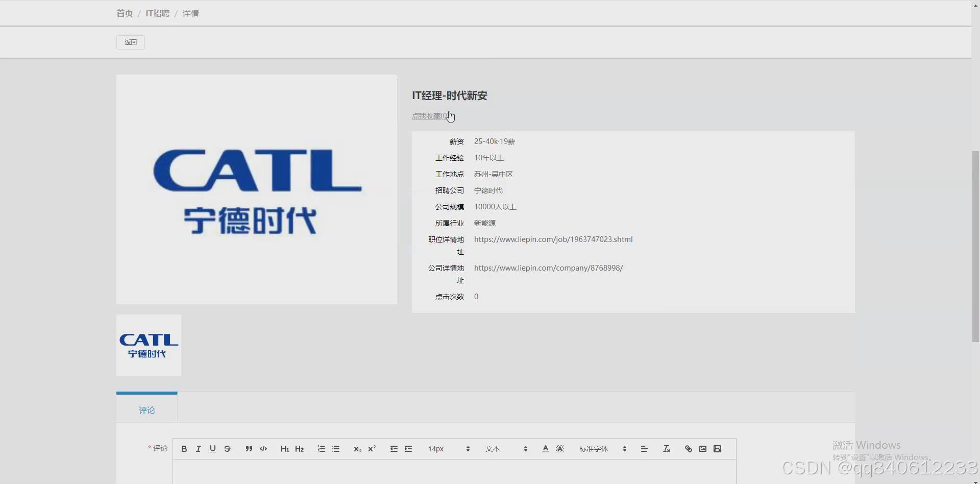This screenshot has width=980, height=484.
Task: Click the experience value 10年以上
Action: 489,158
